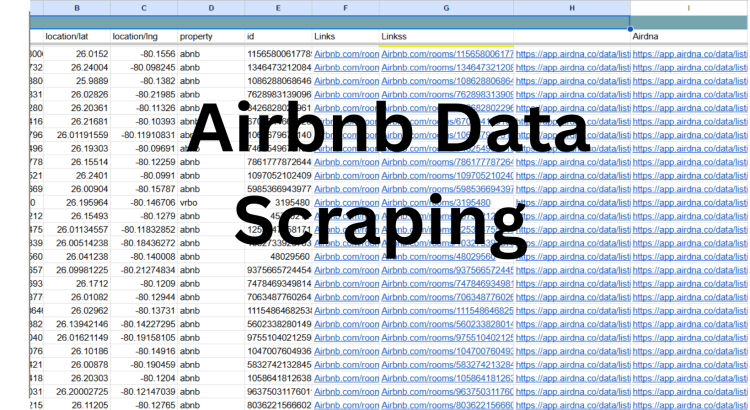This screenshot has width=750, height=410.
Task: Select latitude cell 26.10186
Action: tap(77, 351)
